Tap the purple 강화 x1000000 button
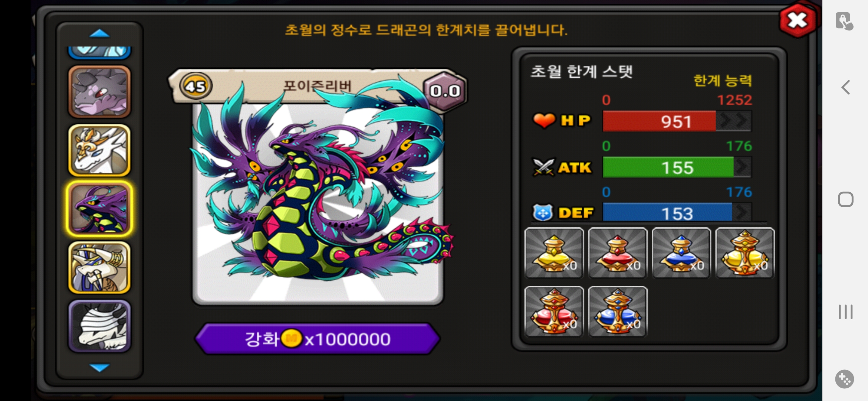The image size is (868, 401). 318,339
